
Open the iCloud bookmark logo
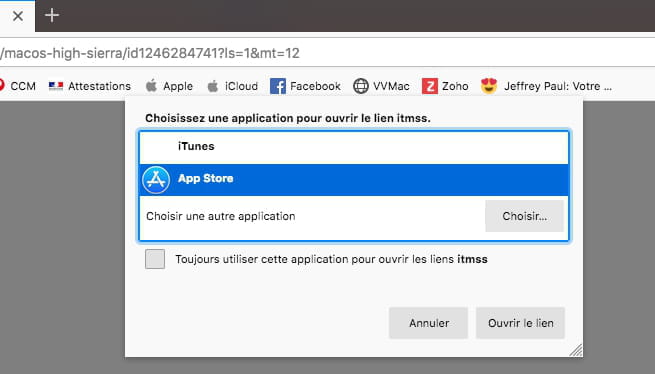[213, 86]
